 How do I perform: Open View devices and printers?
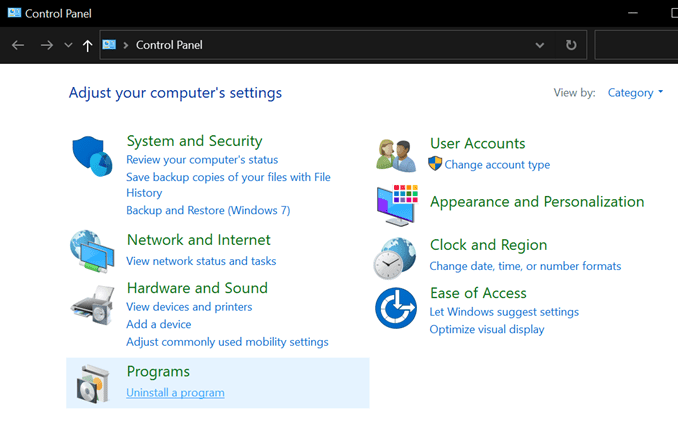tap(189, 307)
